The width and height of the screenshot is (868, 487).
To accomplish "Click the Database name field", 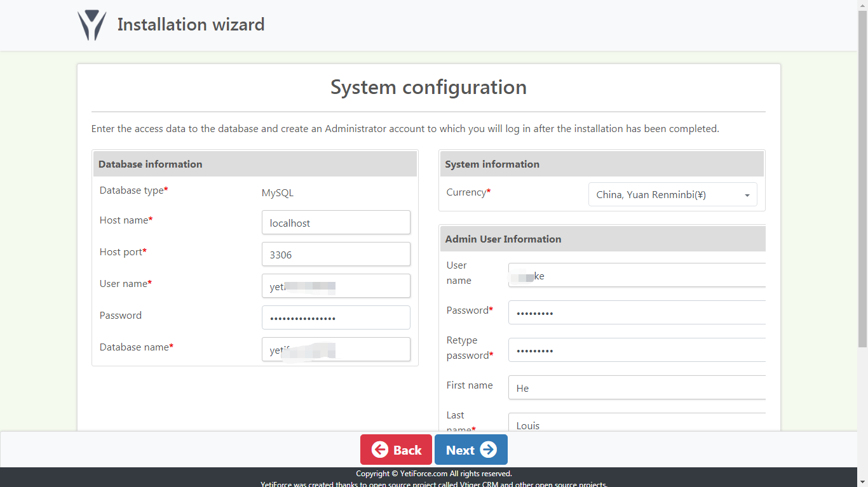I will pyautogui.click(x=336, y=349).
